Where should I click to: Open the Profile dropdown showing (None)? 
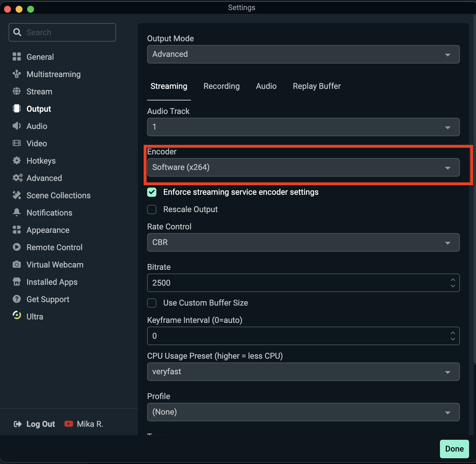click(303, 412)
